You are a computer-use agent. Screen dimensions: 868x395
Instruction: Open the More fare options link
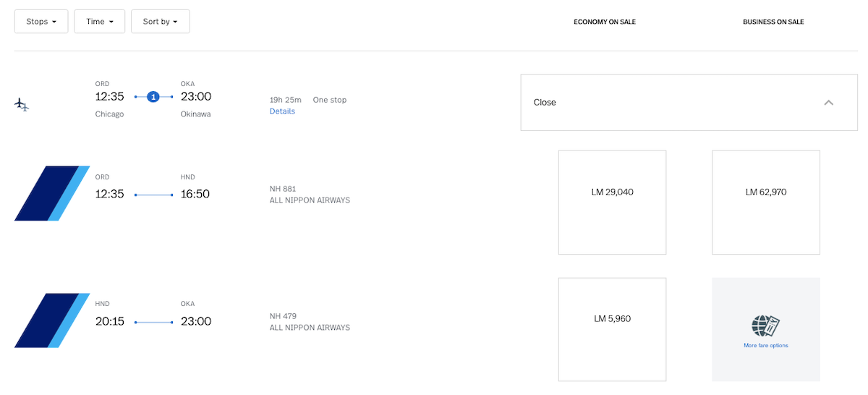coord(766,346)
